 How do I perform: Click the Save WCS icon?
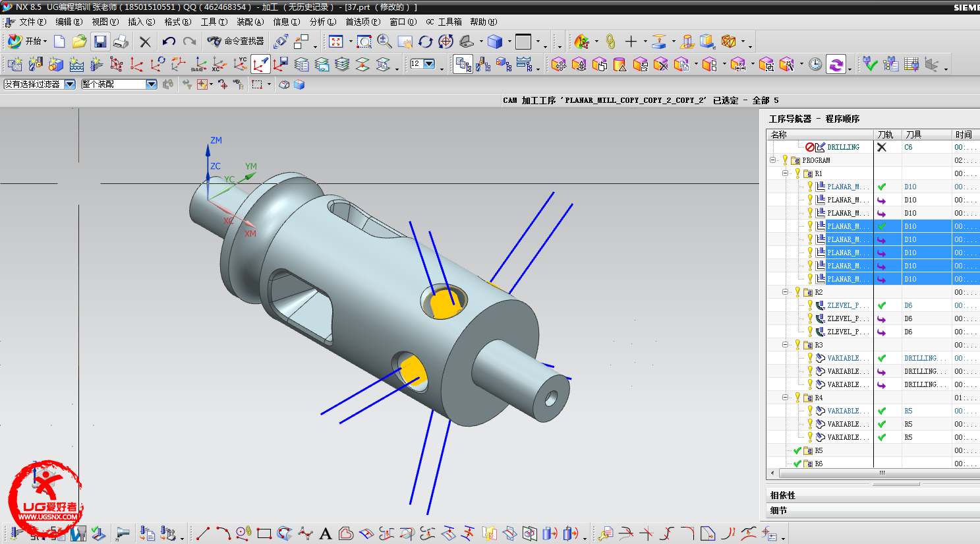pos(281,64)
